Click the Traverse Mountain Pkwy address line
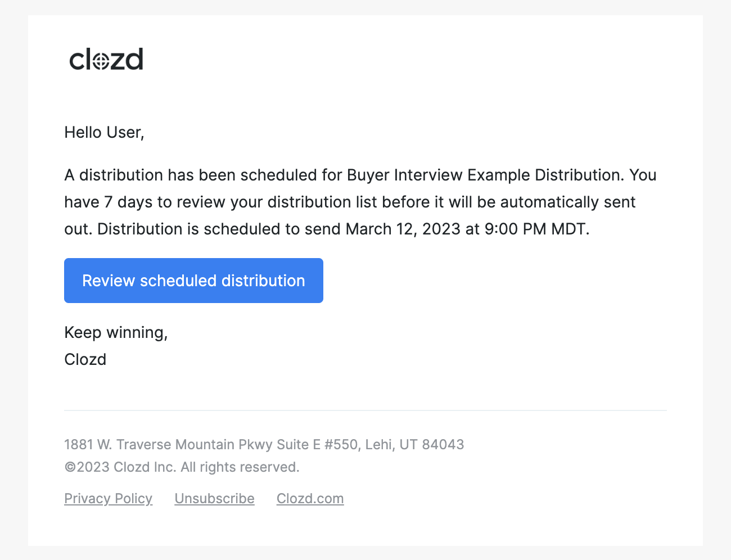The image size is (731, 560). coord(264,445)
